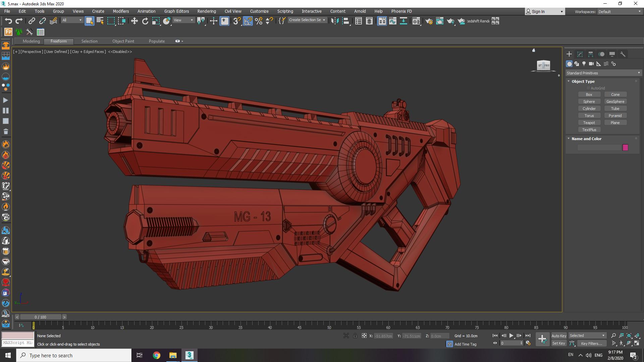Screen dimensions: 644x362
Task: Toggle 3D Snaps
Action: click(237, 21)
